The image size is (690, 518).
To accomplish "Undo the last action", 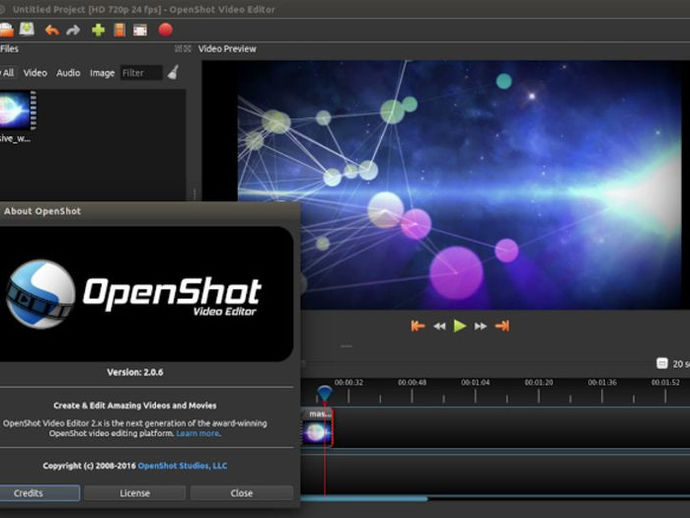I will [52, 30].
